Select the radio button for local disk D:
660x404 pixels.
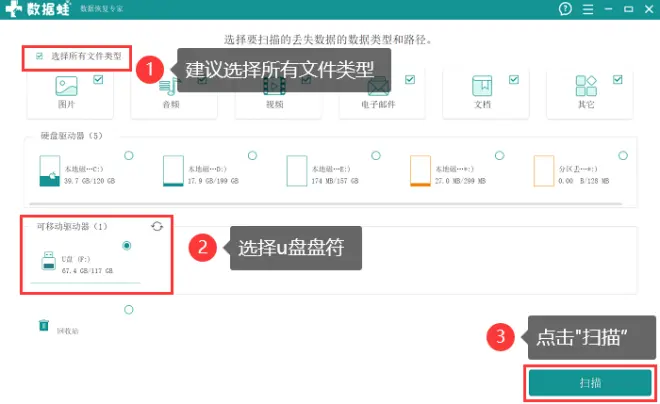(x=252, y=155)
